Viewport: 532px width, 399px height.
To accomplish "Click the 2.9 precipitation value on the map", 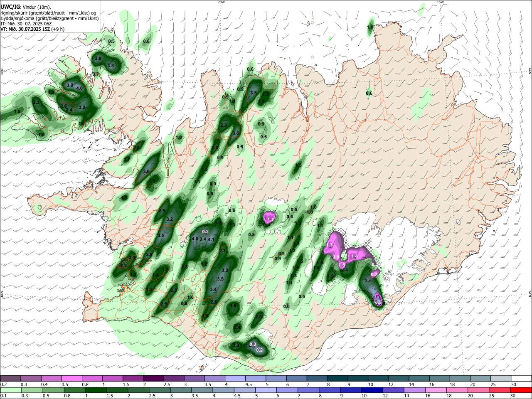I will 150,254.
